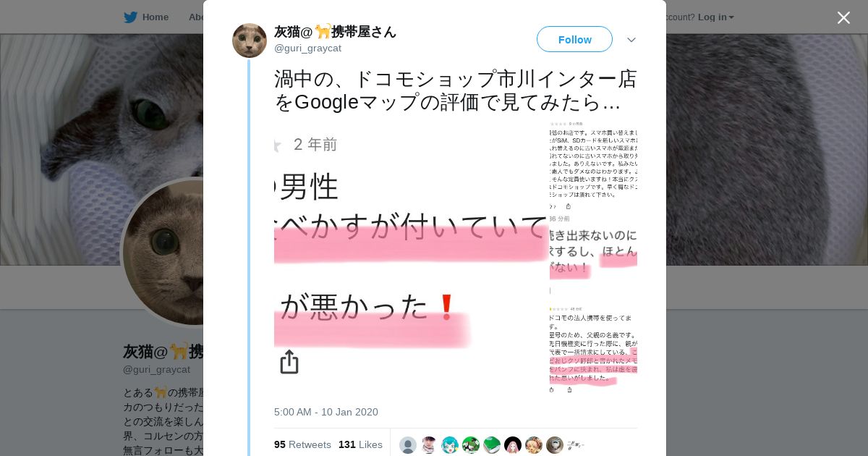Image resolution: width=868 pixels, height=456 pixels.
Task: Click the dark-haired pink liker avatar
Action: coord(513,445)
